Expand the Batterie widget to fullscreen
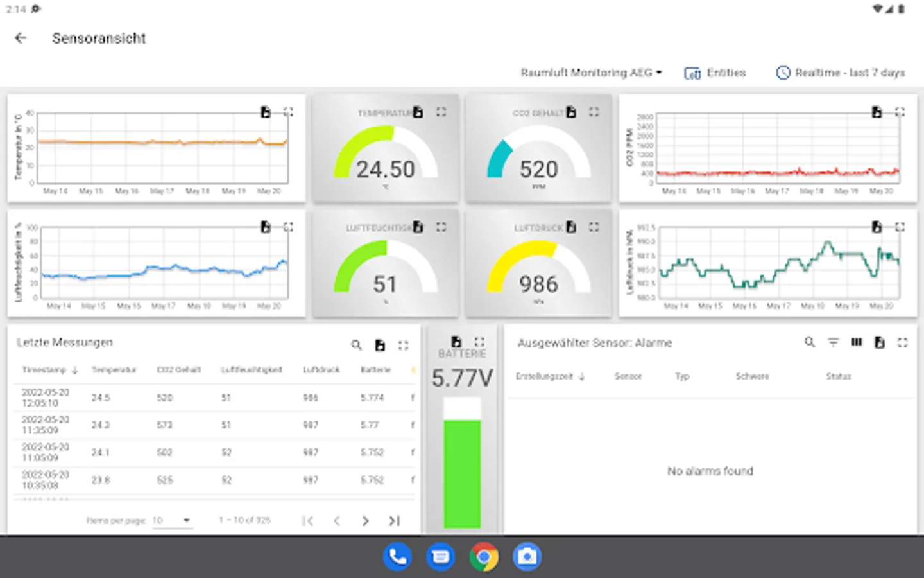This screenshot has width=924, height=578. pyautogui.click(x=479, y=342)
